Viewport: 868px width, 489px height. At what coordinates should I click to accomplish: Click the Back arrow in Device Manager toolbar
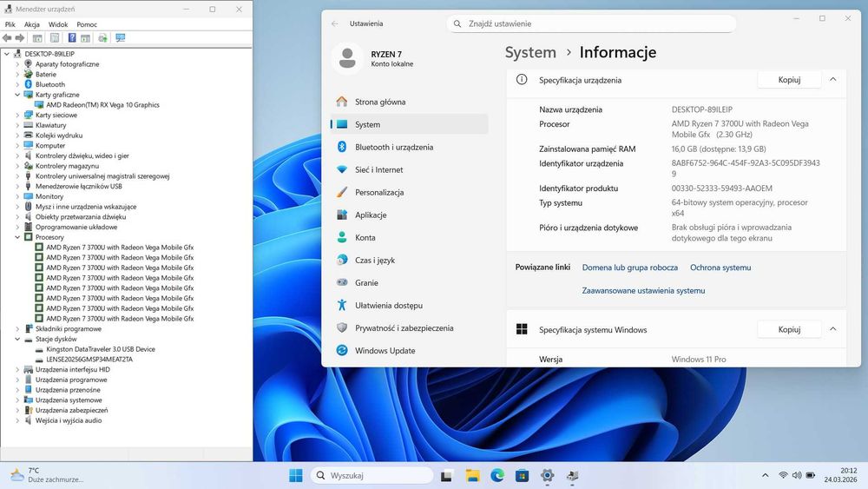pos(7,37)
